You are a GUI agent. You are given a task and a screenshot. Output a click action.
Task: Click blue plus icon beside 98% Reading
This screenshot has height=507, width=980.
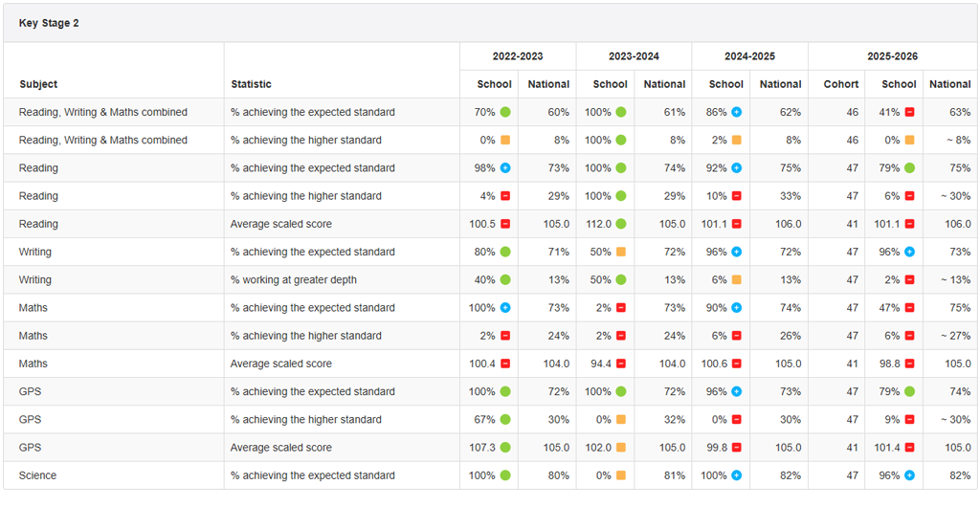click(505, 168)
